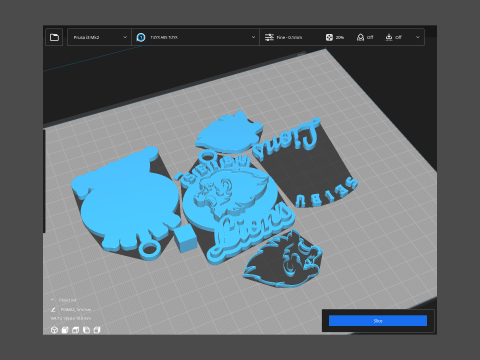Edit the job name with pencil icon
480x360 pixels.
(x=53, y=310)
